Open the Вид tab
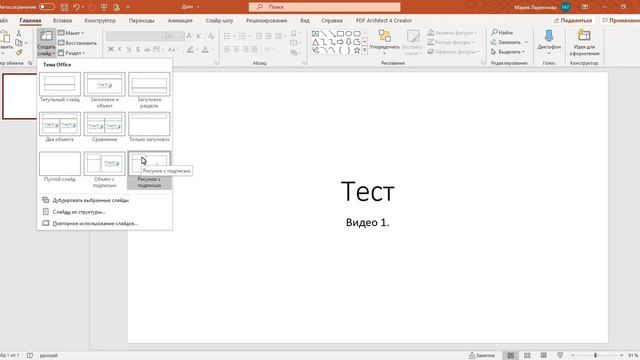 (305, 20)
